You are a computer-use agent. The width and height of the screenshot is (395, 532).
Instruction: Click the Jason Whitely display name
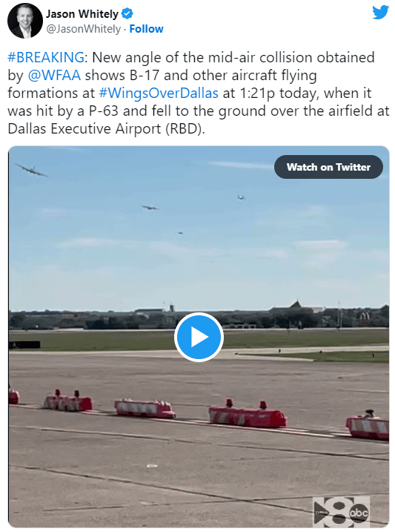click(82, 14)
